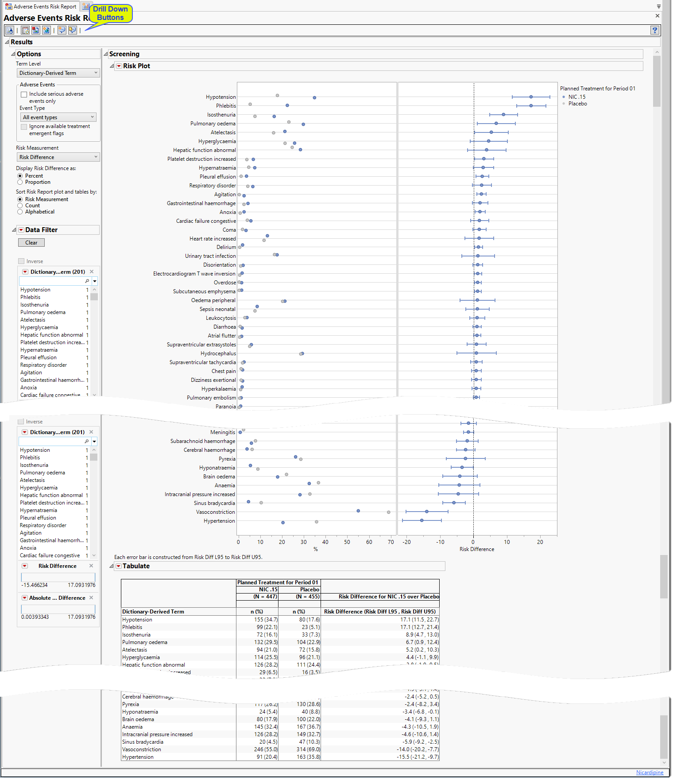Open the Term Level dropdown
This screenshot has width=673, height=784.
(x=58, y=73)
